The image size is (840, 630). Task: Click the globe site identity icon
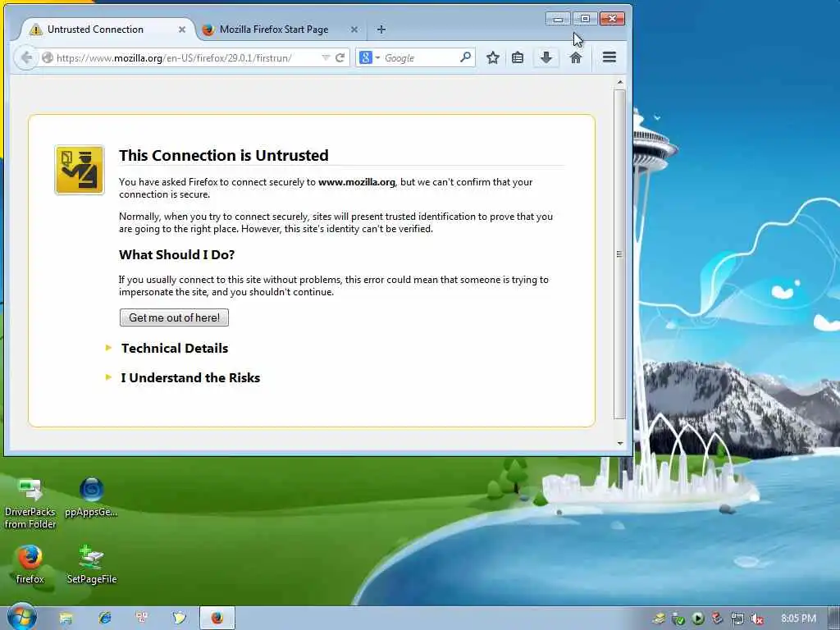point(47,57)
